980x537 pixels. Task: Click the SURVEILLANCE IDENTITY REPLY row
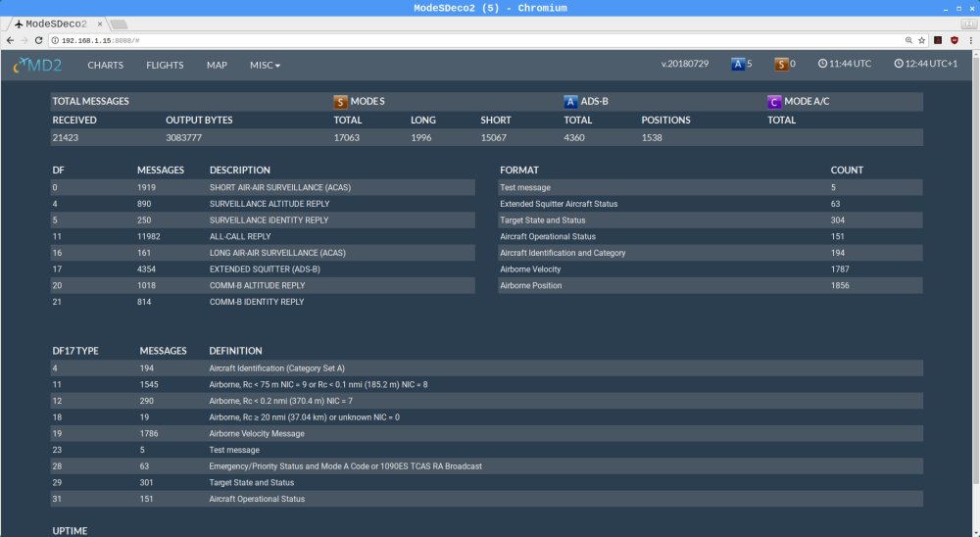[x=263, y=220]
